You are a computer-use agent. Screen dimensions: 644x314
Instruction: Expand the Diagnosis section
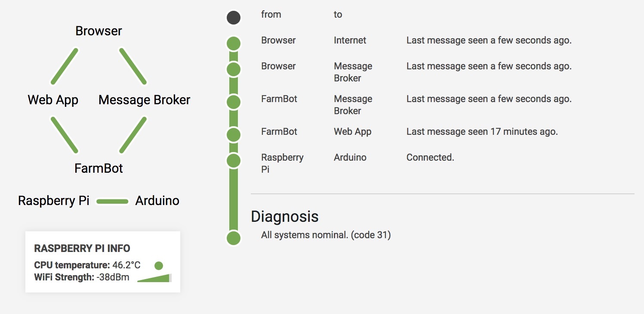[285, 217]
